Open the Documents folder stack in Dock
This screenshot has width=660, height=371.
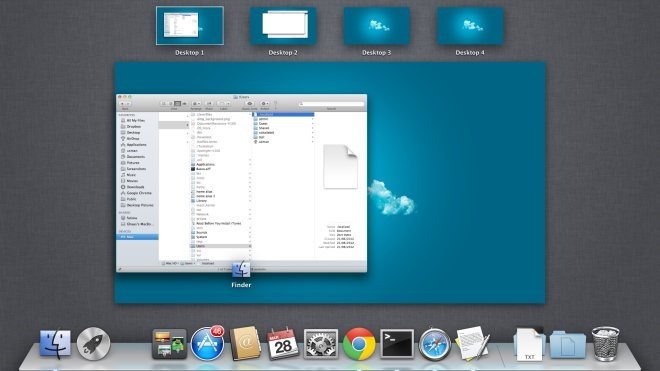pyautogui.click(x=567, y=344)
